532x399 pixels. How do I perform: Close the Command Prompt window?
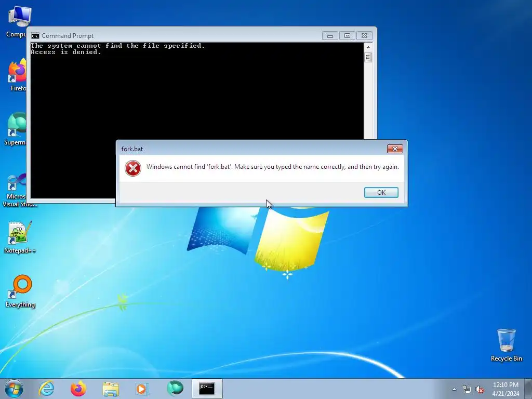[364, 36]
